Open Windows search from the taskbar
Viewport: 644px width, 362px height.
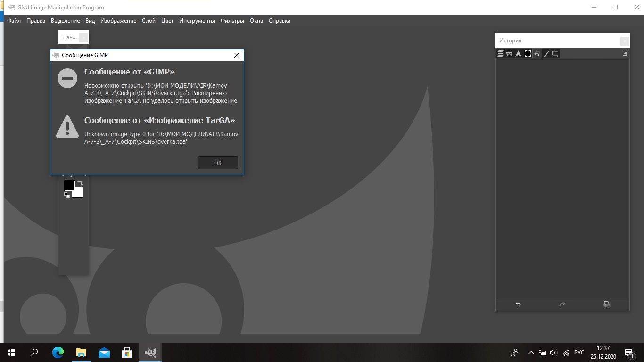point(34,353)
